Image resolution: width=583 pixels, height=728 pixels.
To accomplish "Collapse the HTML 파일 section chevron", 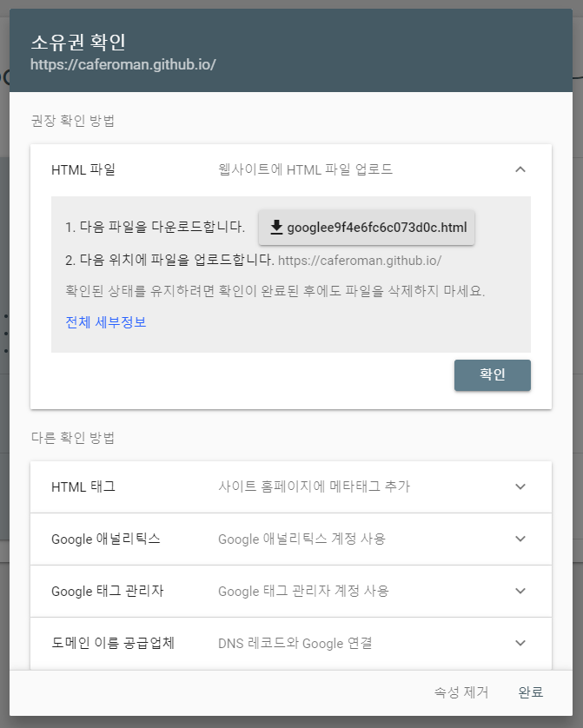I will [x=520, y=169].
